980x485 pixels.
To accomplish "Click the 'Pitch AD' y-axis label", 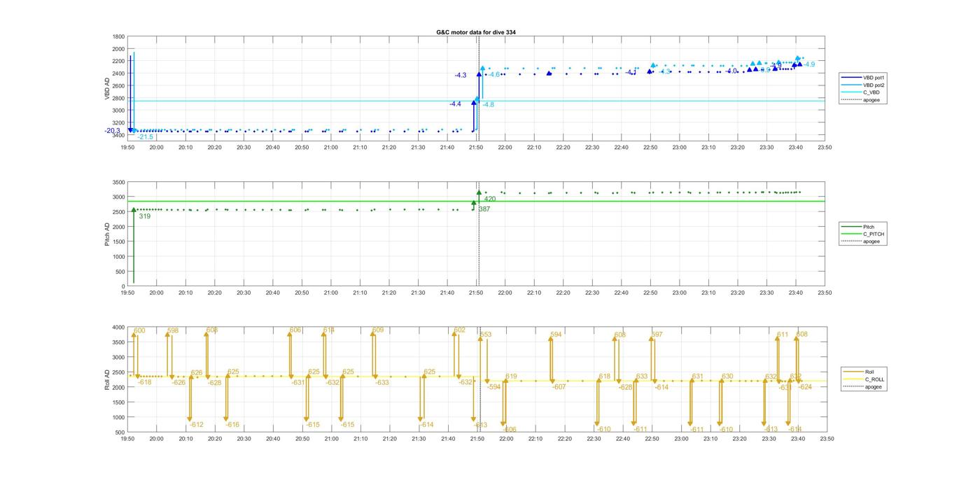I will tap(108, 234).
